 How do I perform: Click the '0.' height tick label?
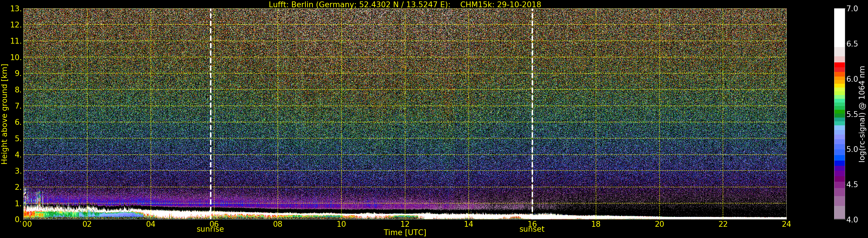(x=18, y=220)
